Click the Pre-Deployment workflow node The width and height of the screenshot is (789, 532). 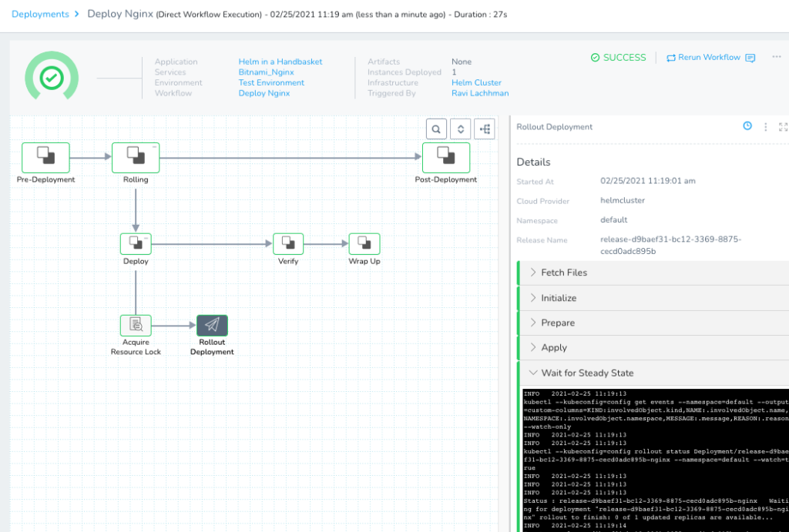45,157
